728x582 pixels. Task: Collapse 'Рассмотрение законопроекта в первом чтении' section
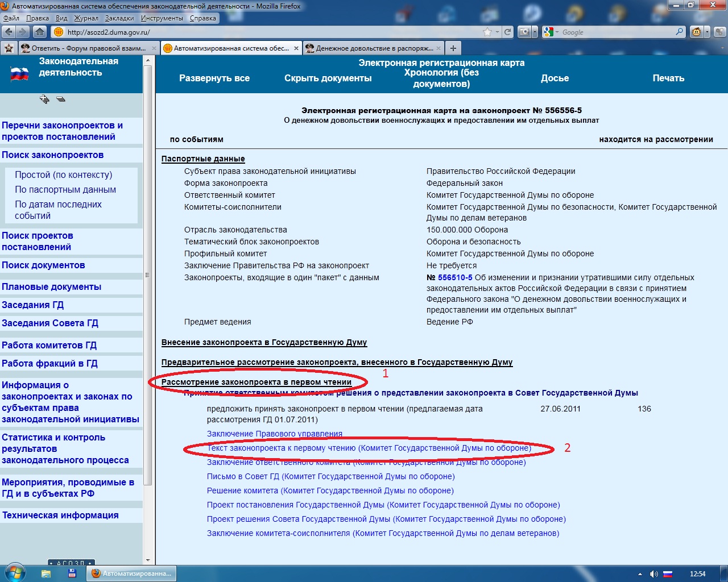click(256, 382)
